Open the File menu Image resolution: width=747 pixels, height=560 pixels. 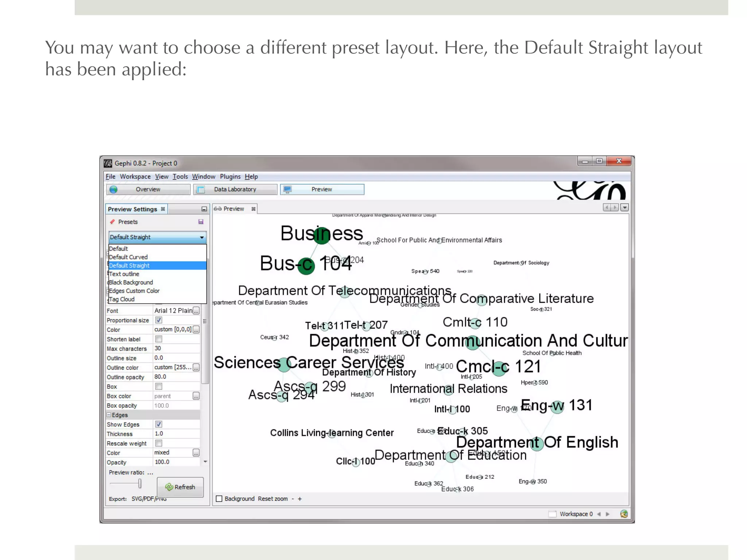pos(111,176)
